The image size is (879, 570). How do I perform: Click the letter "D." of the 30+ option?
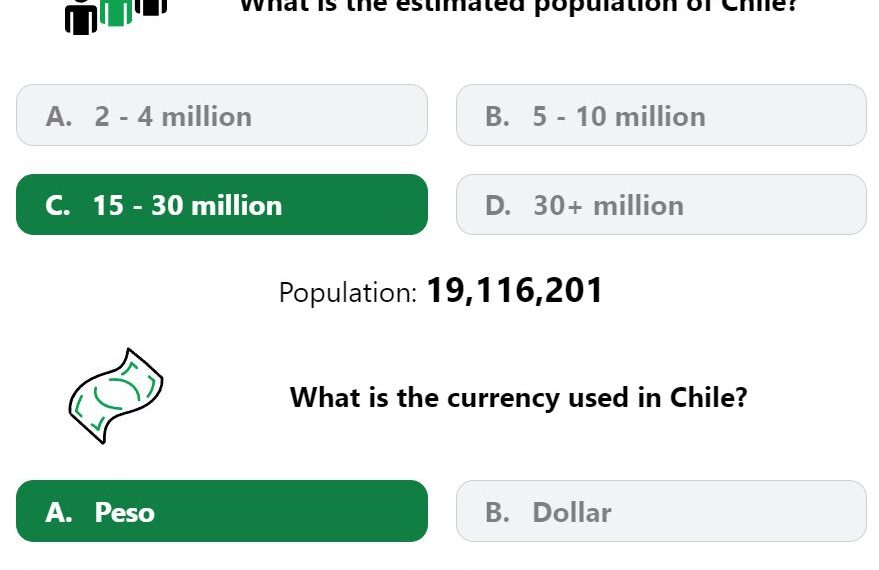tap(498, 206)
